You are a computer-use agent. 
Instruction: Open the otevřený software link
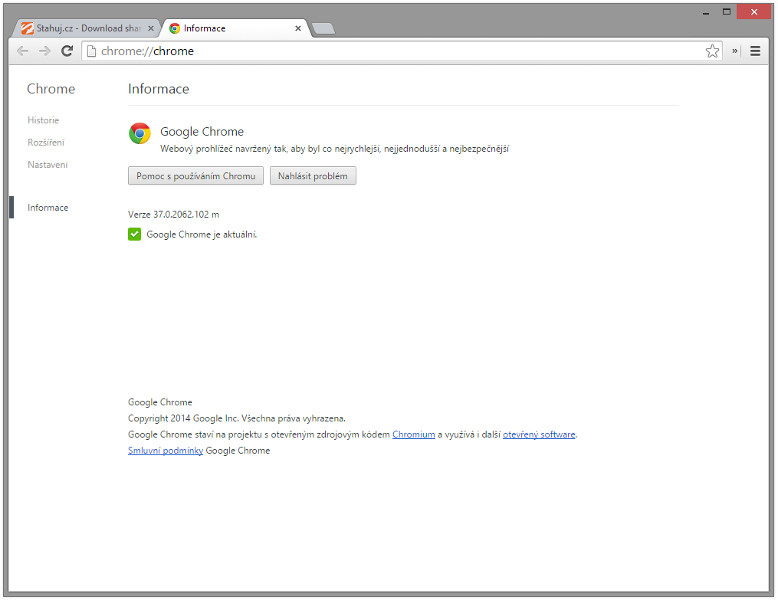[x=539, y=435]
